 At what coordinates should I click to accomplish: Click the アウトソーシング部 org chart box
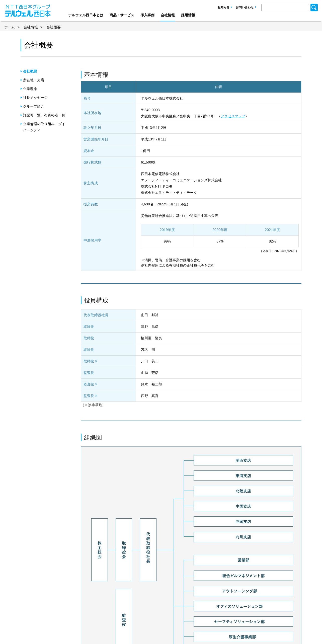click(243, 591)
